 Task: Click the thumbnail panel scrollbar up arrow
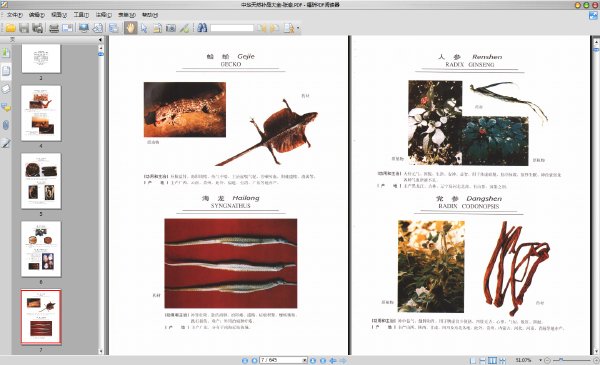click(x=101, y=48)
